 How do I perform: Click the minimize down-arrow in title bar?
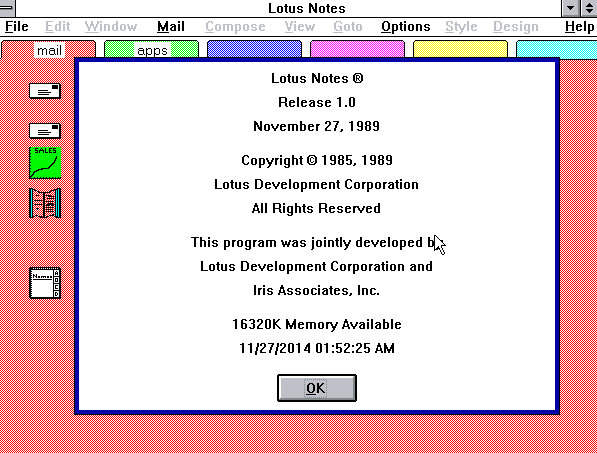pyautogui.click(x=570, y=8)
